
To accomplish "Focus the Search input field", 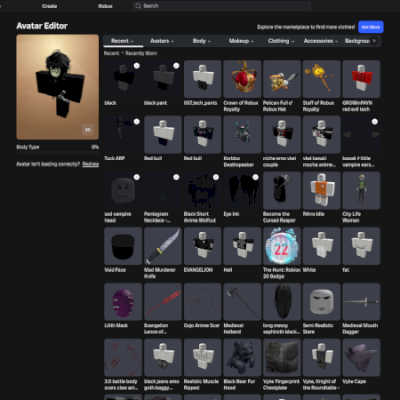I will 222,6.
